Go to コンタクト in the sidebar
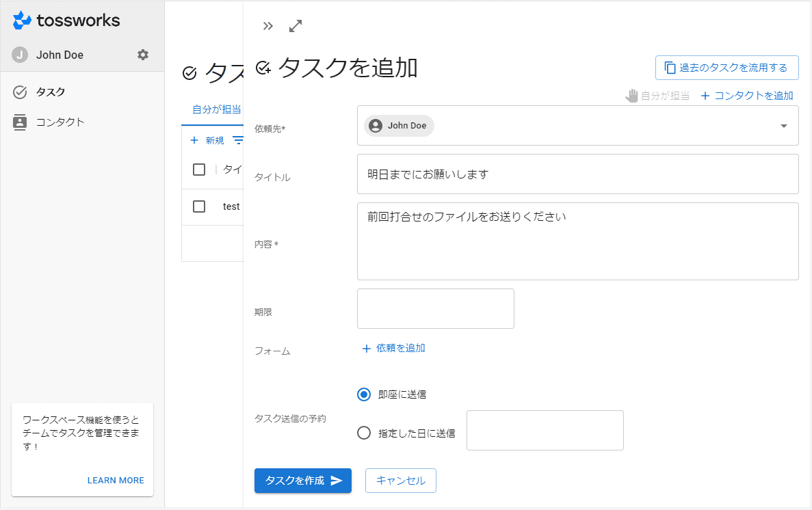Screen dimensions: 812x510 (60, 122)
